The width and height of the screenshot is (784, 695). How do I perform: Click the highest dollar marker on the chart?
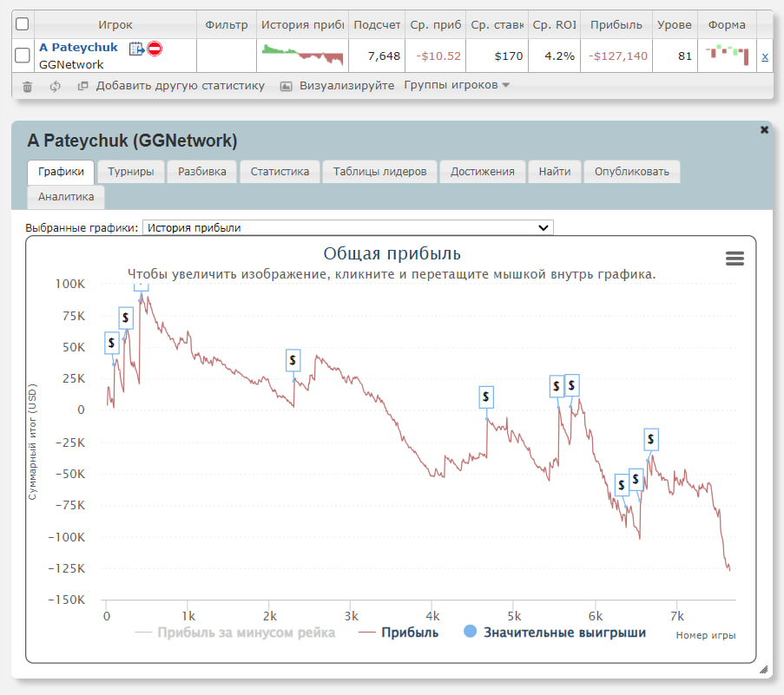[x=142, y=285]
